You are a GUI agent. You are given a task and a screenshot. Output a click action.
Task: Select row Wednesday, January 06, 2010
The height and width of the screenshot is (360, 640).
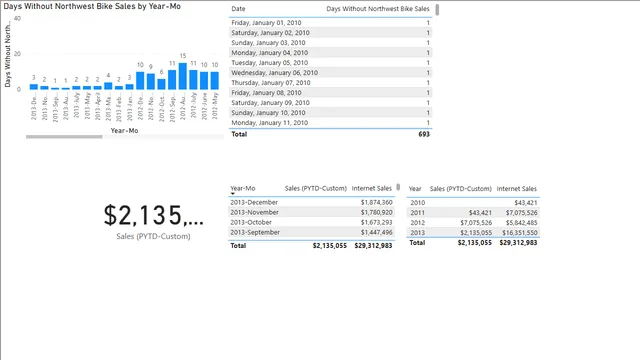330,73
